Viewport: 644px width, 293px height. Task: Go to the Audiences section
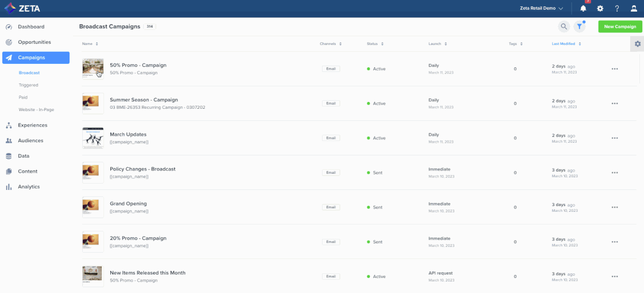pyautogui.click(x=30, y=140)
